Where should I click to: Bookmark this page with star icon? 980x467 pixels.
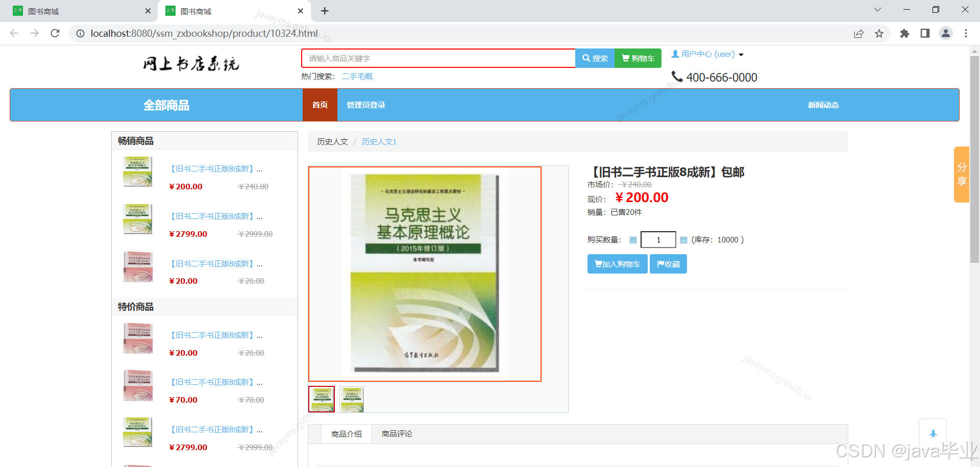tap(879, 34)
